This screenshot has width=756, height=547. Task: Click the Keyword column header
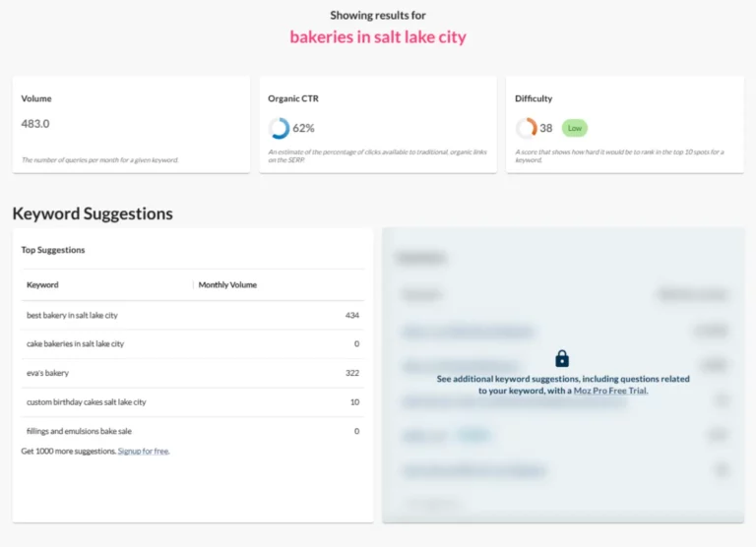(42, 285)
